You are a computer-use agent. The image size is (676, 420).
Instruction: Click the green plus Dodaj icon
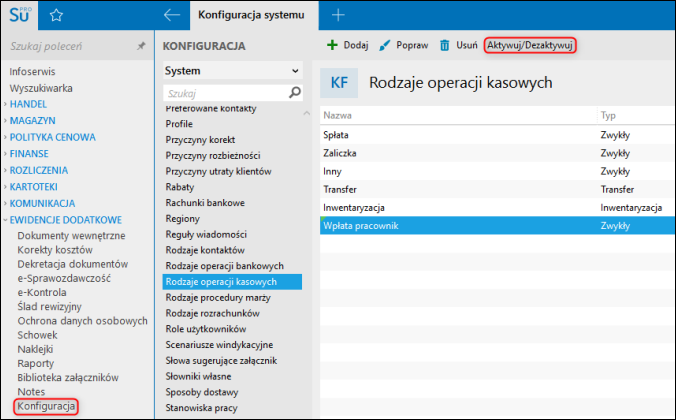pos(332,45)
